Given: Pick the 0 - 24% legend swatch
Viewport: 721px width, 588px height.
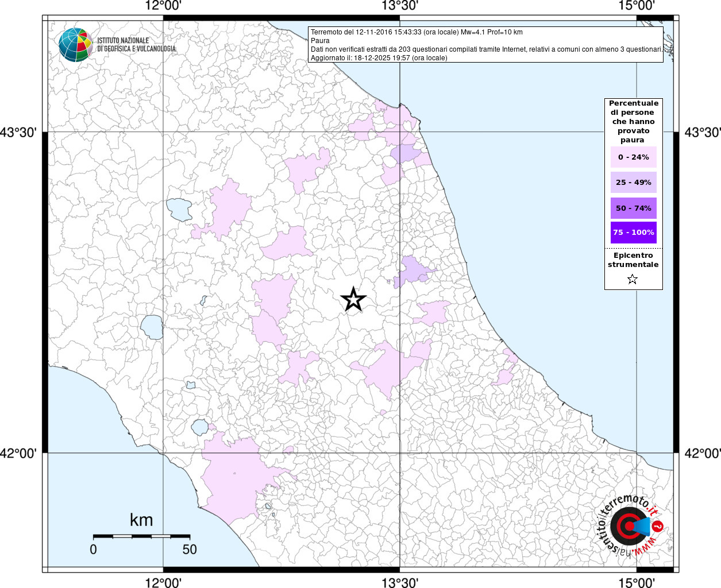Looking at the screenshot, I should pos(633,157).
